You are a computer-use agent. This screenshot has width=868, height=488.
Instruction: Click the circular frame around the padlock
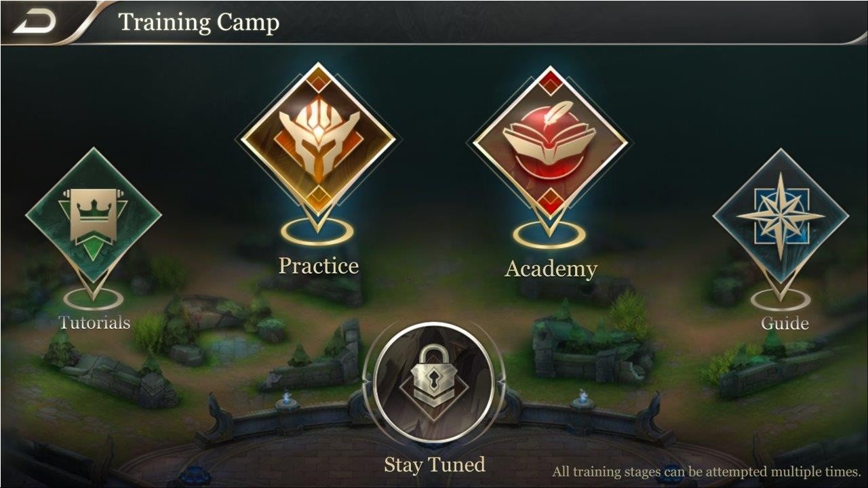pyautogui.click(x=434, y=383)
